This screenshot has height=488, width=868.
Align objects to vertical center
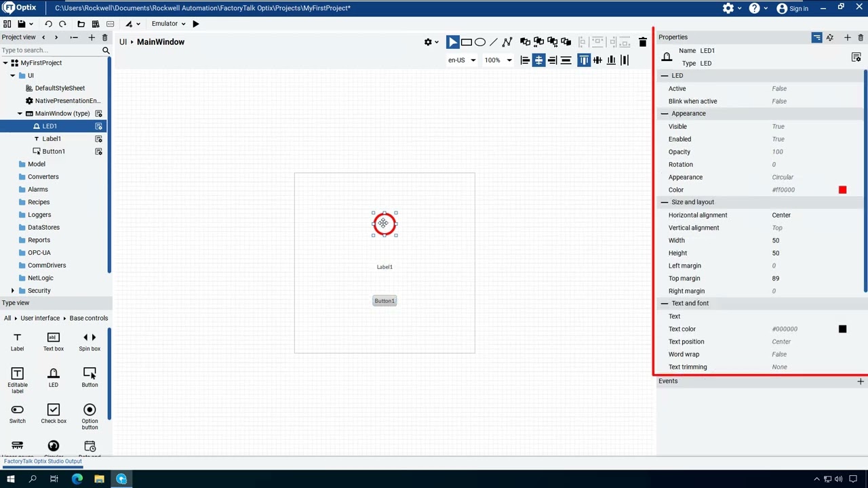[x=597, y=60]
